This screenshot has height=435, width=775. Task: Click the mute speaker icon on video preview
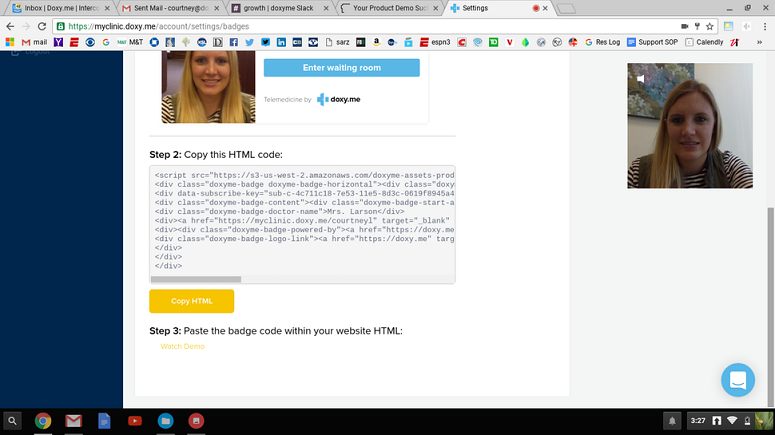[x=641, y=79]
